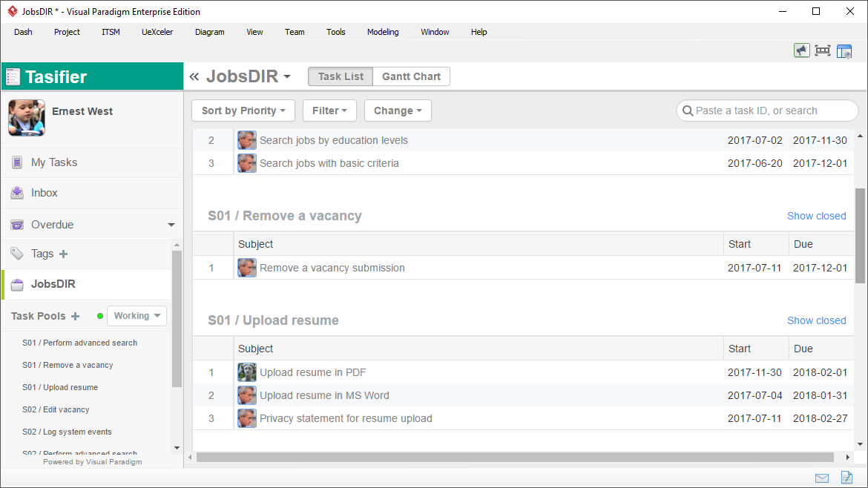Open the Change dropdown
The width and height of the screenshot is (868, 488).
point(398,111)
